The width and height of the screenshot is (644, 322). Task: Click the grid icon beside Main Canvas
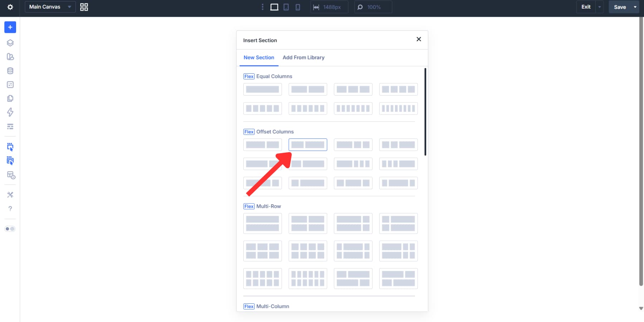84,7
